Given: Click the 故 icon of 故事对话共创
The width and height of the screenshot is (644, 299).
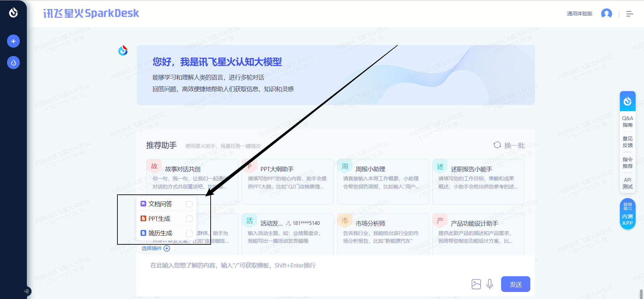Looking at the screenshot, I should click(x=154, y=166).
